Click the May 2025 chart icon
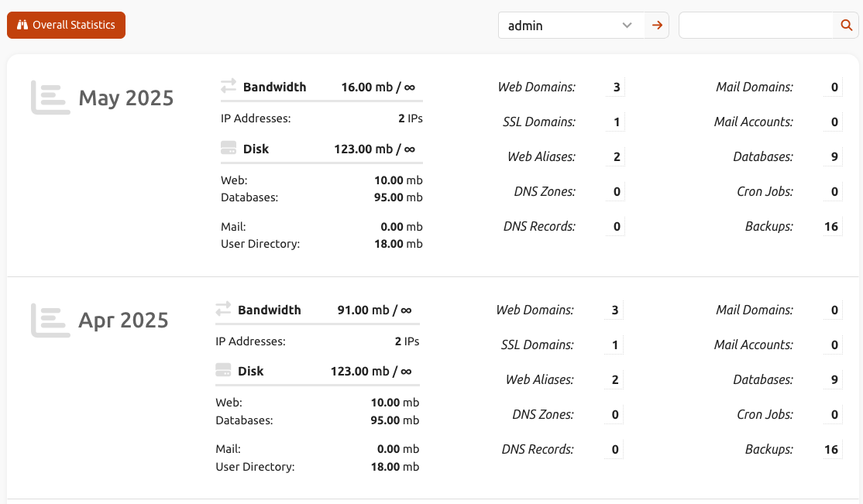Image resolution: width=863 pixels, height=504 pixels. [50, 98]
